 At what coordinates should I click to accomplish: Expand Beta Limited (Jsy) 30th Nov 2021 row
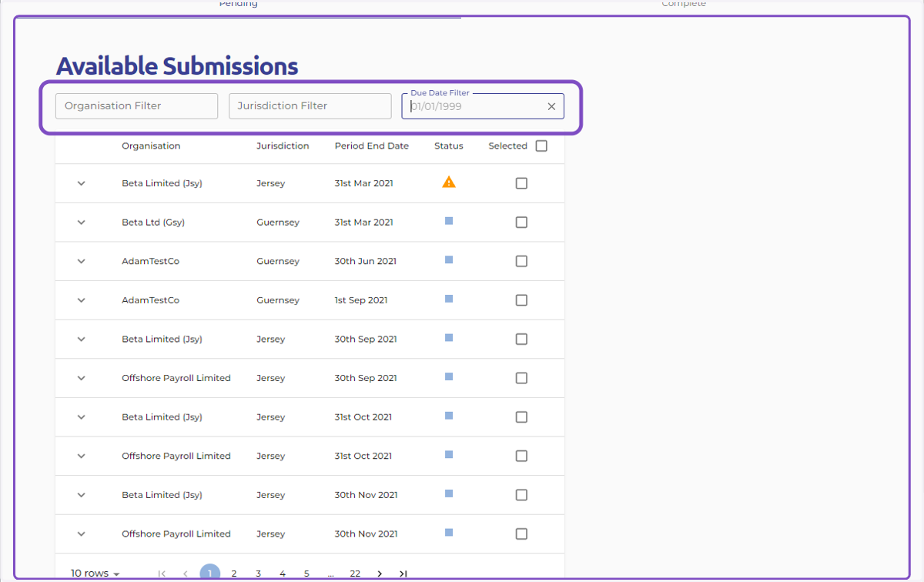click(81, 494)
